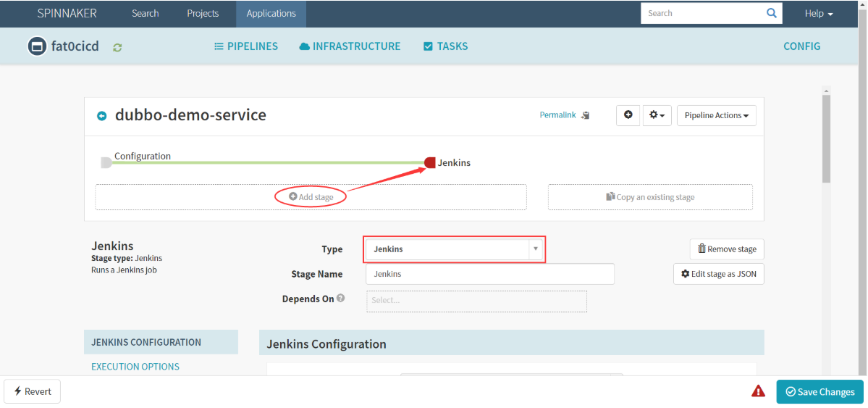The image size is (868, 408).
Task: Click the scrollbar up arrow
Action: tap(826, 91)
